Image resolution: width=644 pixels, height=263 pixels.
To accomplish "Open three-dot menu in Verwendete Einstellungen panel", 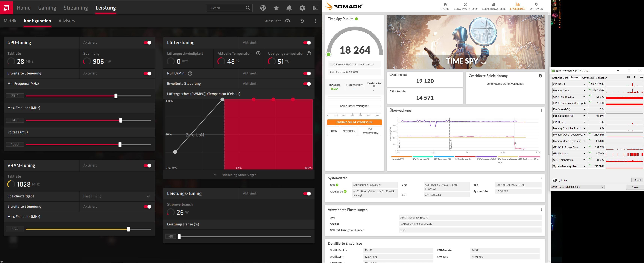I will [541, 210].
